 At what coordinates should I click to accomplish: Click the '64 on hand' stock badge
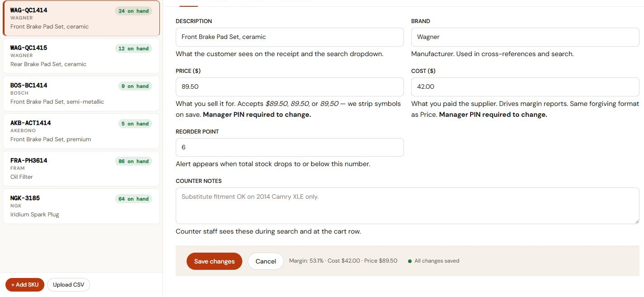point(134,199)
